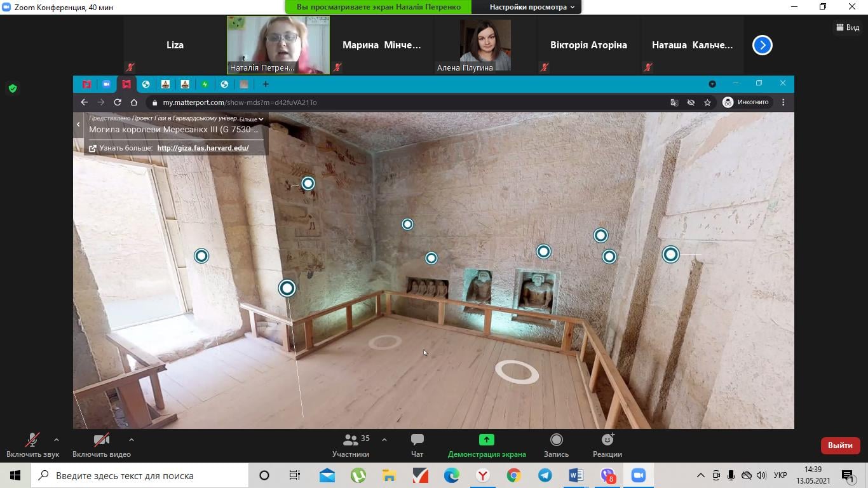Show next participants with the blue arrow
Image resolution: width=868 pixels, height=488 pixels.
point(762,45)
